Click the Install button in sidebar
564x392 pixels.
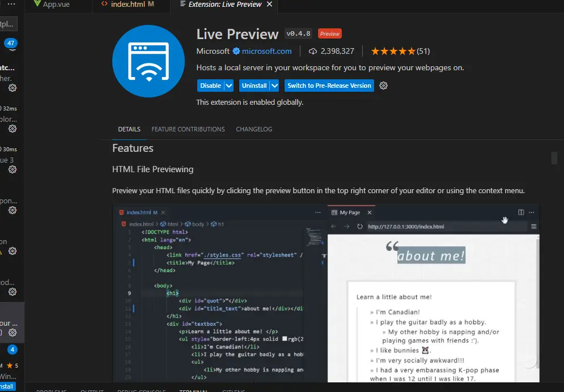7,386
